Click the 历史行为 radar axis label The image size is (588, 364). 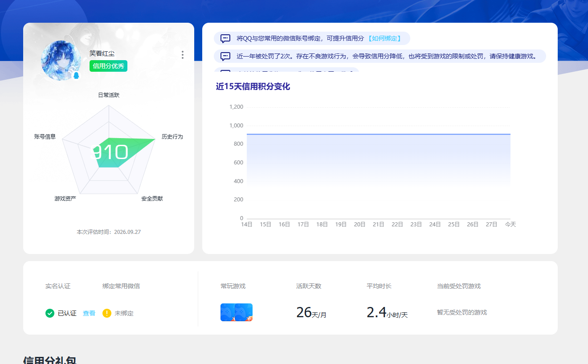172,136
